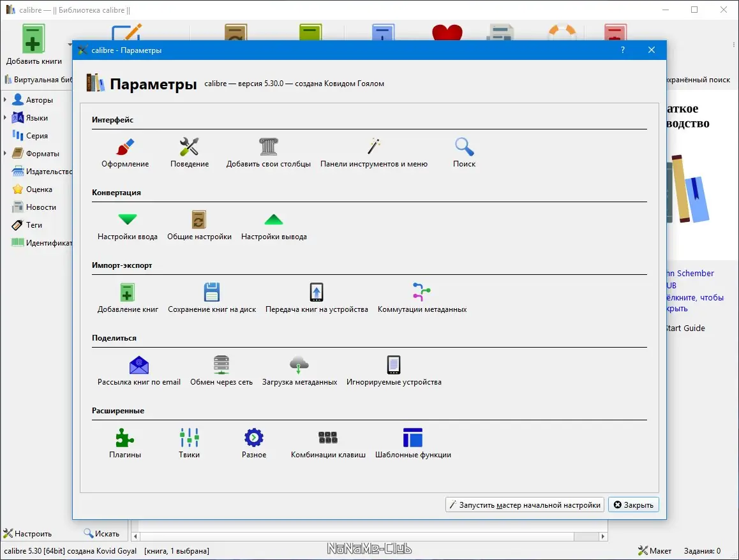Viewport: 739px width, 560px height.
Task: Open Обмен через сеть sharing settings
Action: pos(221,371)
